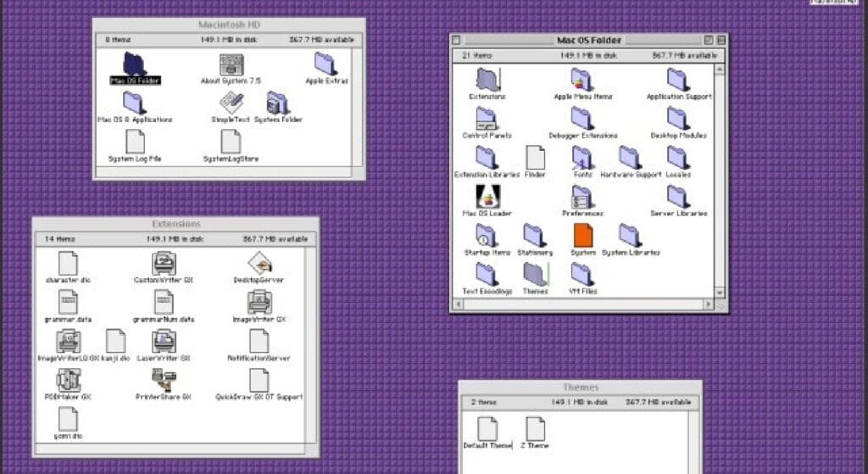The height and width of the screenshot is (474, 868).
Task: Click the CustomWriter GX printer icon
Action: [x=164, y=264]
